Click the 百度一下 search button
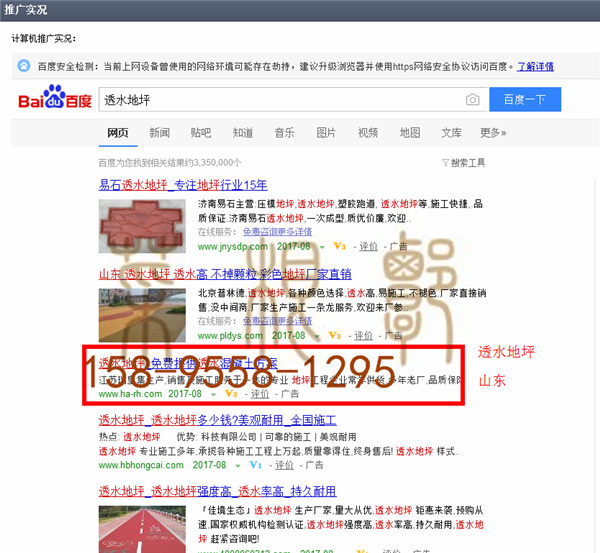600x553 pixels. click(525, 100)
